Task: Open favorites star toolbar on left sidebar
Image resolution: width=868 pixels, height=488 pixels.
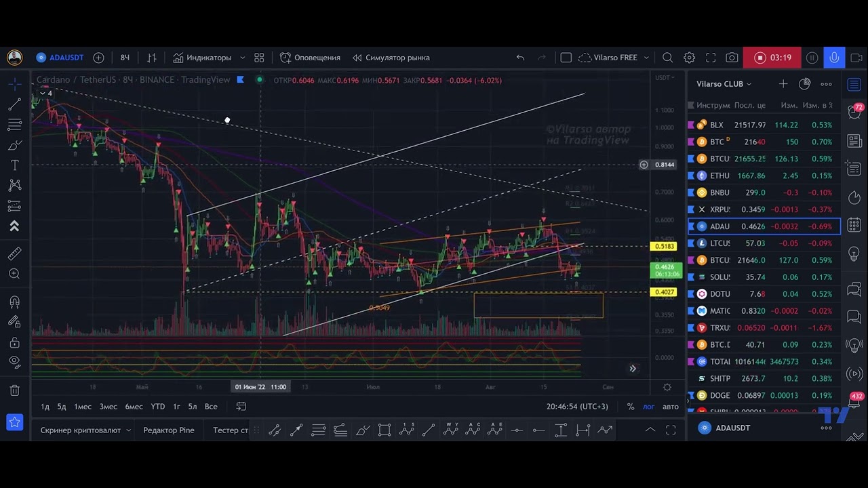Action: [x=14, y=423]
